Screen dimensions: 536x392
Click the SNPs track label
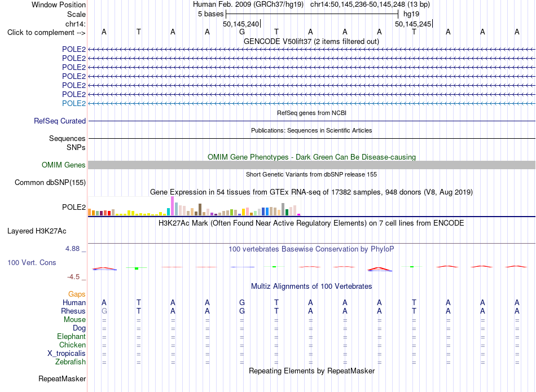[76, 147]
